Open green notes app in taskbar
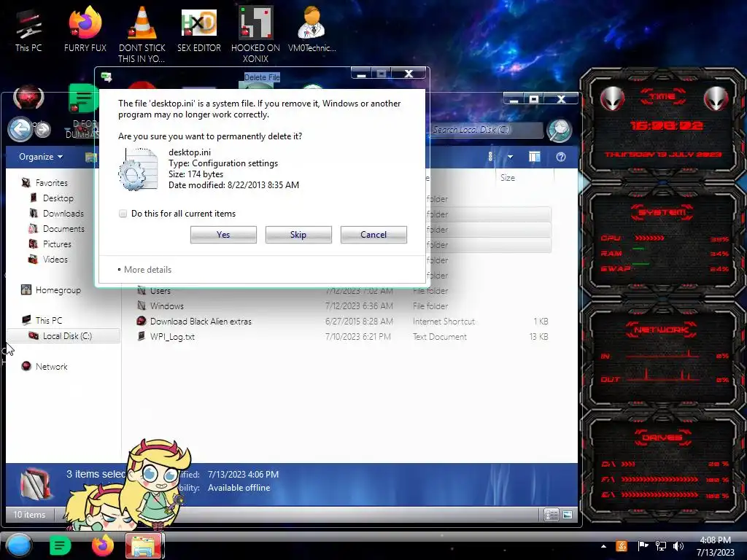This screenshot has height=560, width=747. click(60, 545)
